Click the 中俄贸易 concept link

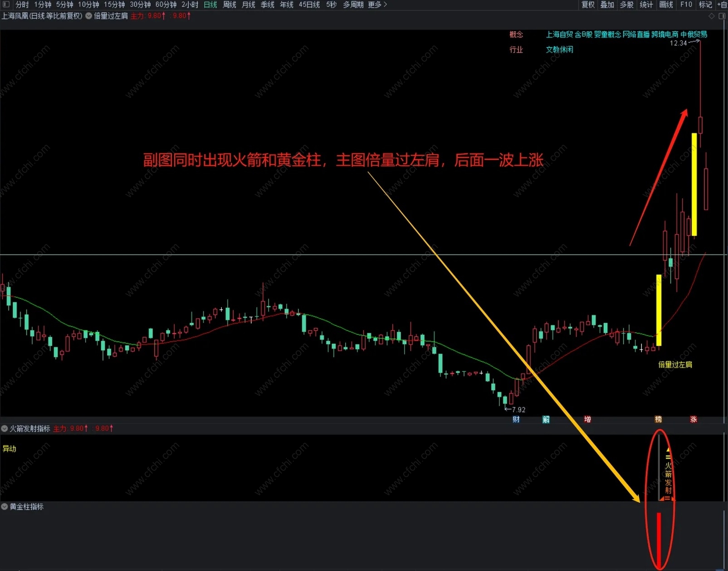pyautogui.click(x=694, y=34)
